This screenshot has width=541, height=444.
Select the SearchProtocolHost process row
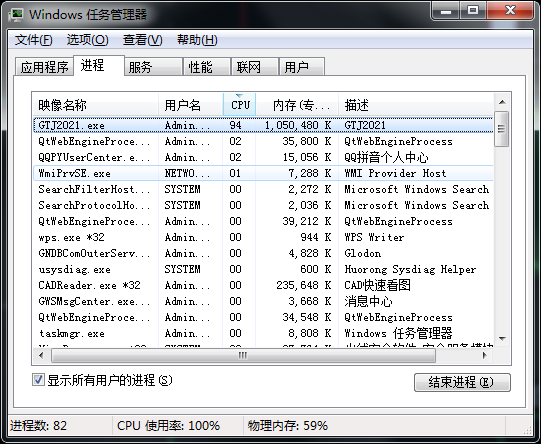coord(263,205)
